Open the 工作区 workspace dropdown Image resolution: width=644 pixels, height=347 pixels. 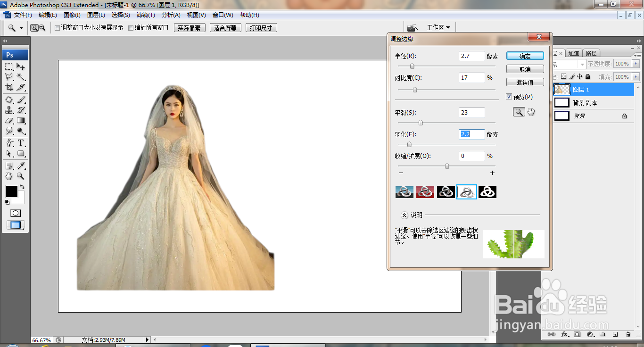pos(438,28)
